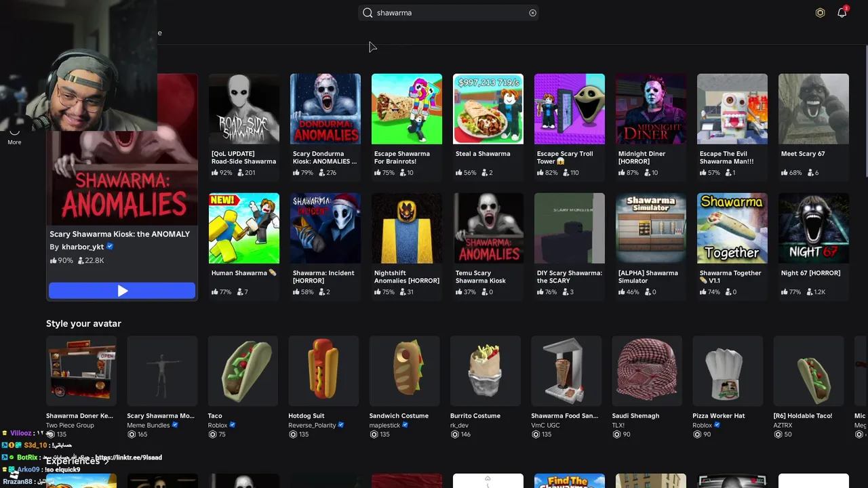Select the Pizza Worker Hat item

pyautogui.click(x=728, y=371)
